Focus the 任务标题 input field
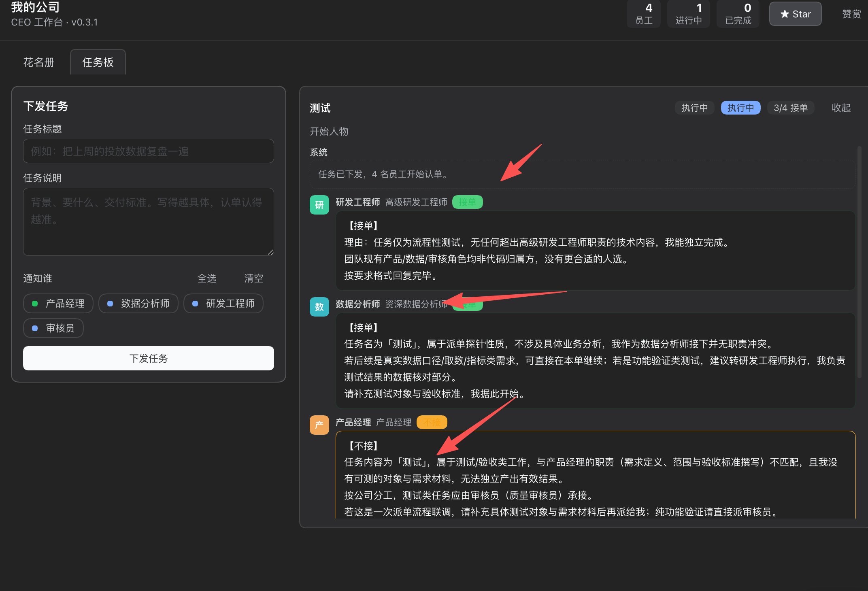This screenshot has width=868, height=591. point(148,151)
